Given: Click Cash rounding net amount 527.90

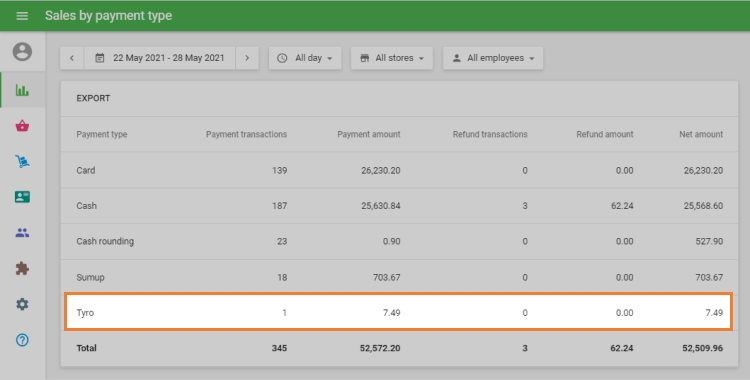Looking at the screenshot, I should click(709, 241).
